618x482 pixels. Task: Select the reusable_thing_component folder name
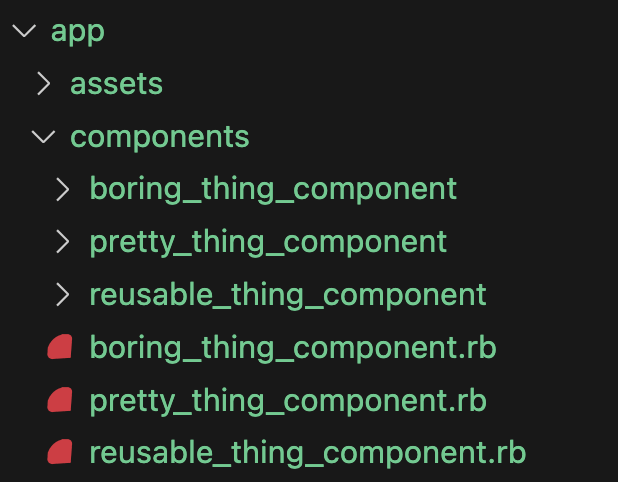pos(288,295)
